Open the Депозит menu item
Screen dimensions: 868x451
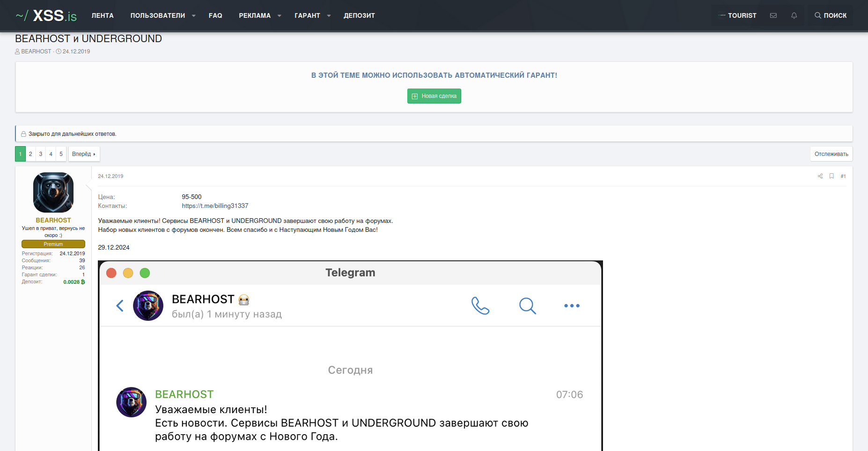pos(359,15)
